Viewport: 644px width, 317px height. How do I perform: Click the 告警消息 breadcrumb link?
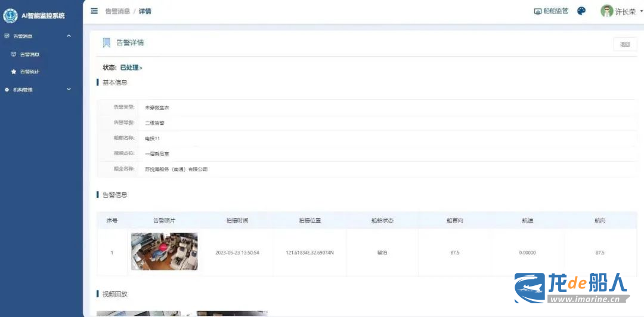coord(117,11)
